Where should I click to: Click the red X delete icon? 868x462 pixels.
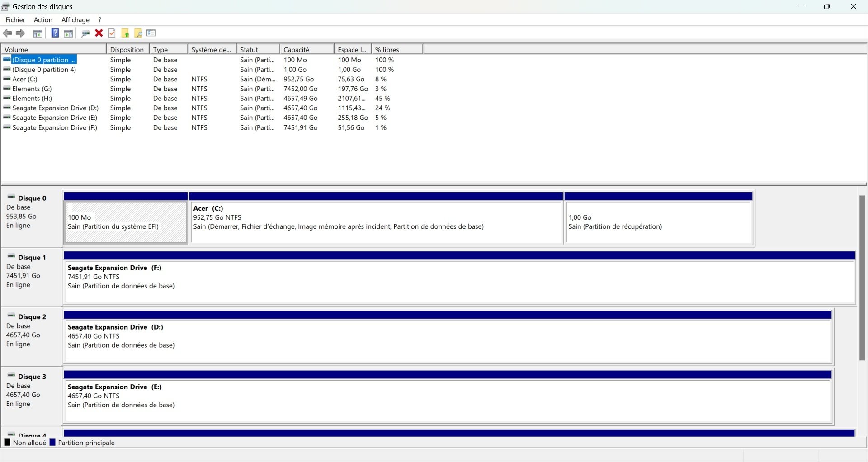point(99,33)
